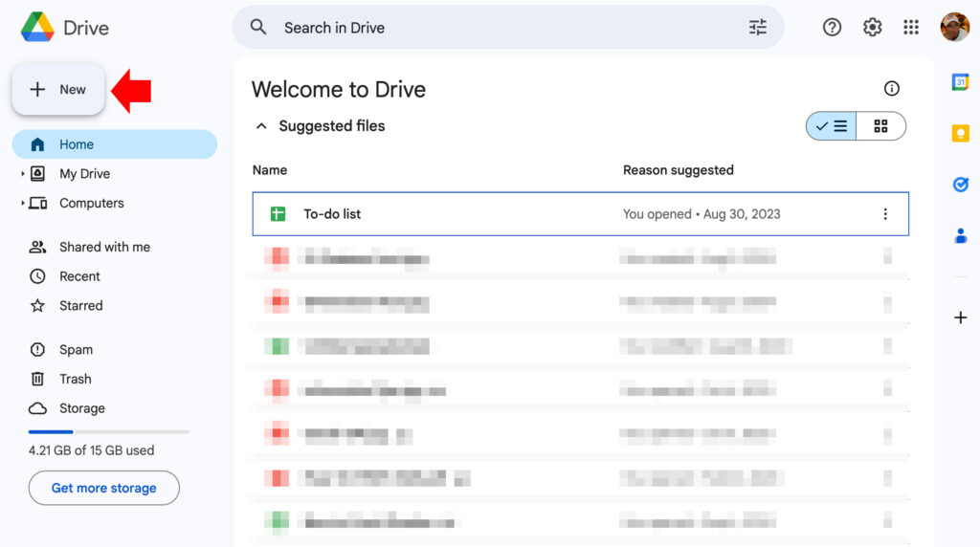Click the storage usage progress bar
980x547 pixels.
tap(108, 431)
